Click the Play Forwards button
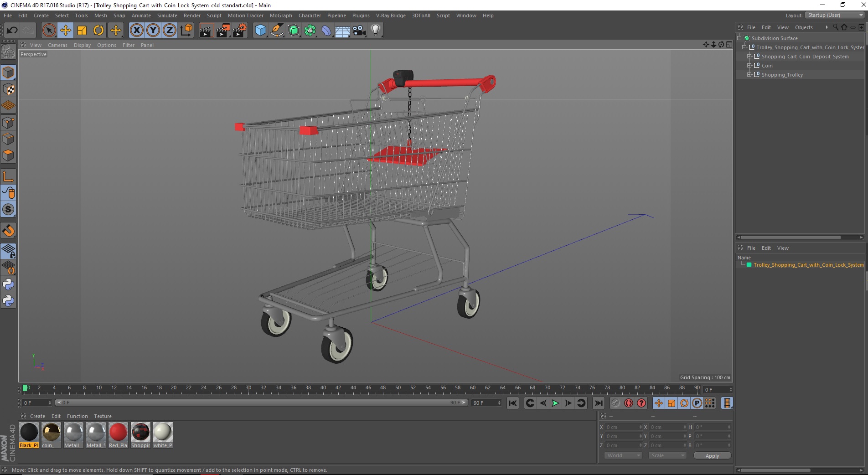Image resolution: width=868 pixels, height=475 pixels. click(555, 403)
